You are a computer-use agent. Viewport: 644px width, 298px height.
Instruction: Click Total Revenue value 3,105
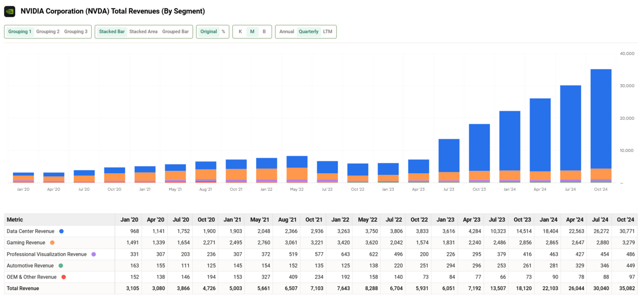point(131,288)
